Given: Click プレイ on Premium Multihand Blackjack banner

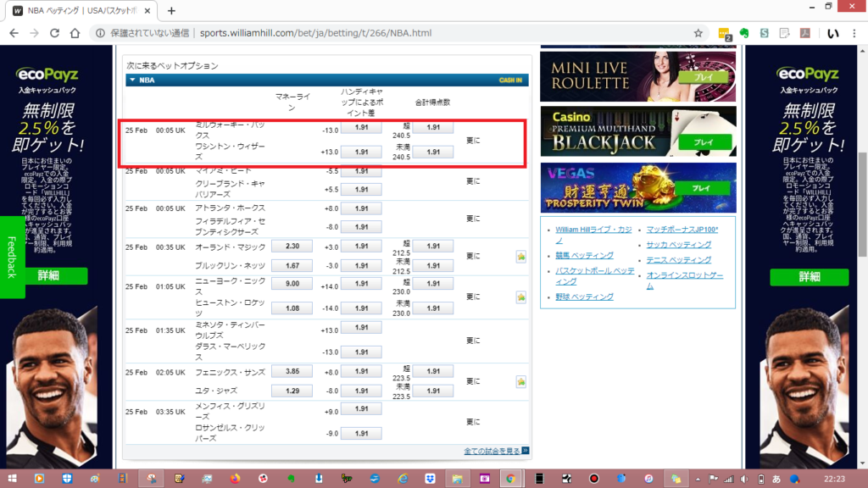Looking at the screenshot, I should coord(703,142).
